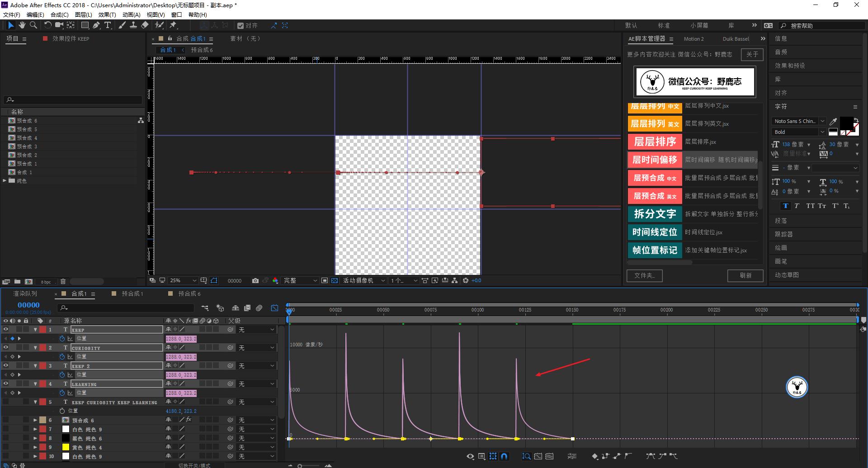Select the Hand tool in toolbar
The height and width of the screenshot is (468, 868).
[22, 25]
